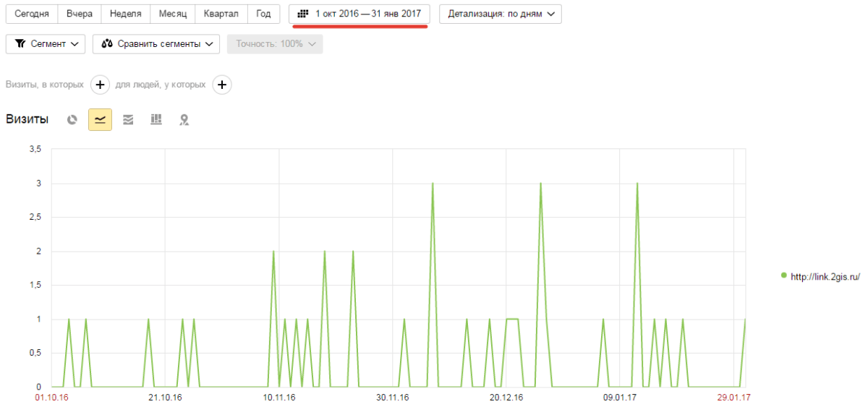Switch period to 'Квартал'

click(221, 14)
